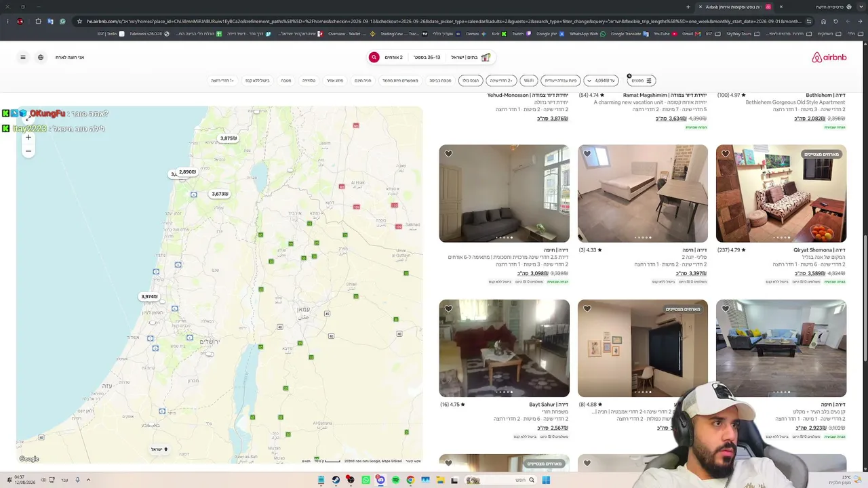The image size is (868, 488).
Task: Edit the 2 guests search field
Action: (x=394, y=58)
